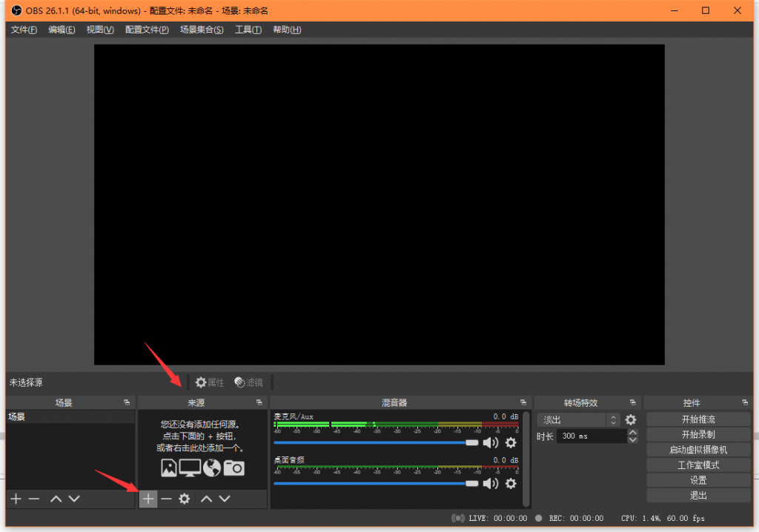Viewport: 759px width, 532px height.
Task: Click the OBS logo in title bar
Action: [x=16, y=10]
